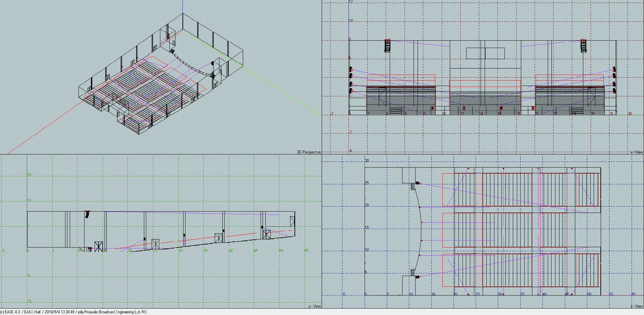Pick the rear balcony speaker in y-View
The height and width of the screenshot is (315, 644).
pos(262,227)
